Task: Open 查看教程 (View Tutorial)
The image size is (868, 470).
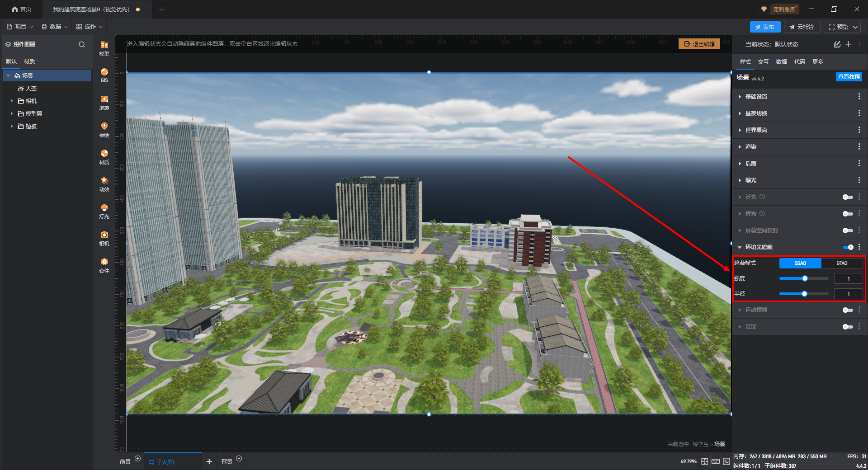Action: (x=849, y=77)
